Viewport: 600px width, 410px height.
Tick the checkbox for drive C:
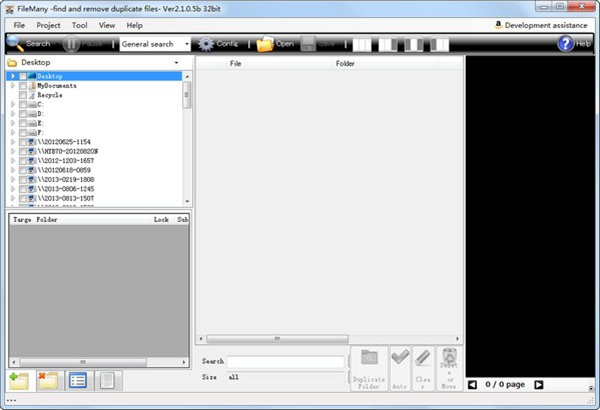[23, 104]
